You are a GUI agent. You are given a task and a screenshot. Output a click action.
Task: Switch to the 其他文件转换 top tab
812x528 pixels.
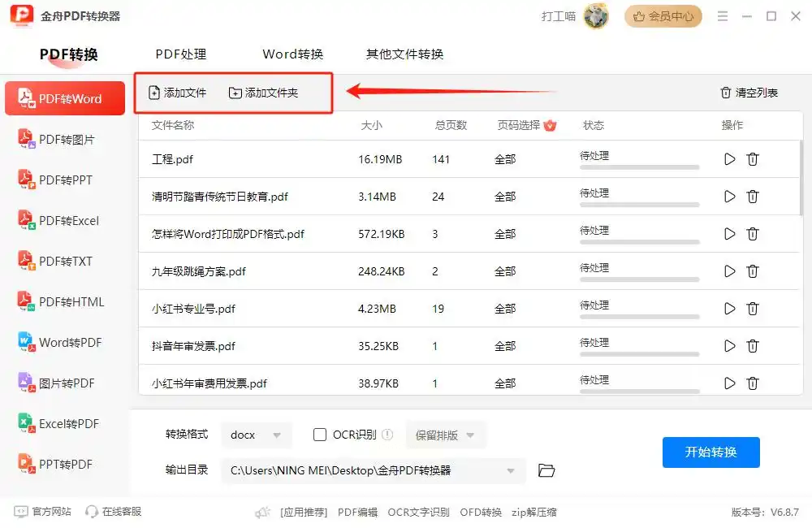pyautogui.click(x=404, y=54)
